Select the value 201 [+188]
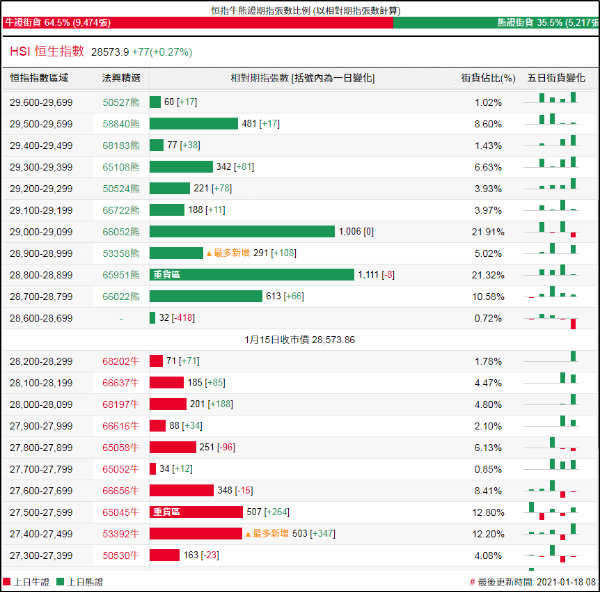 point(211,404)
